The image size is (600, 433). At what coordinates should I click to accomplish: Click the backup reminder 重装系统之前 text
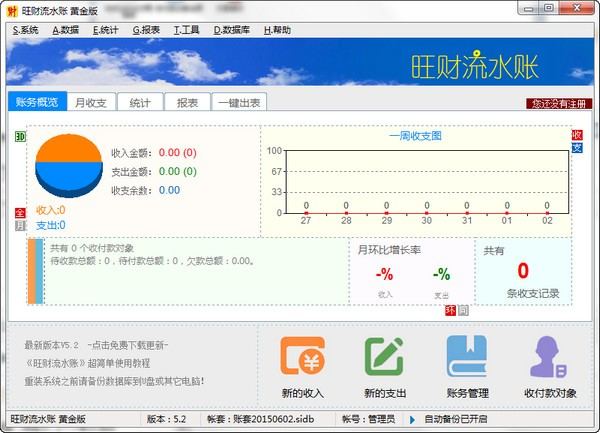point(114,381)
